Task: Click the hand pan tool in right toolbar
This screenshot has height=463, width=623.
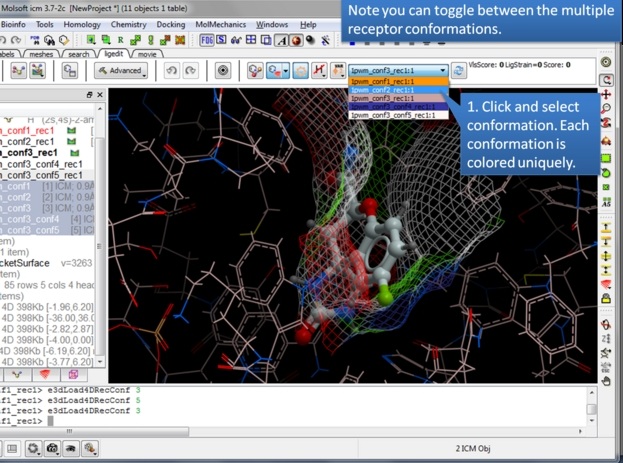Action: tap(606, 381)
